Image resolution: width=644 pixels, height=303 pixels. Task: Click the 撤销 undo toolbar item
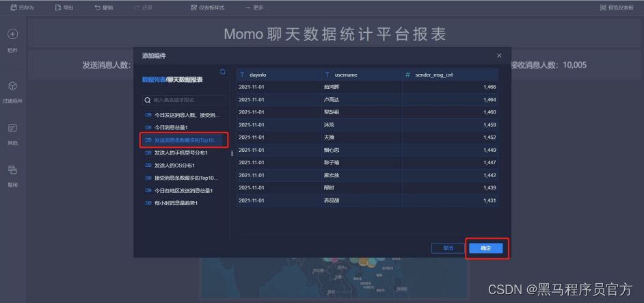(x=103, y=8)
